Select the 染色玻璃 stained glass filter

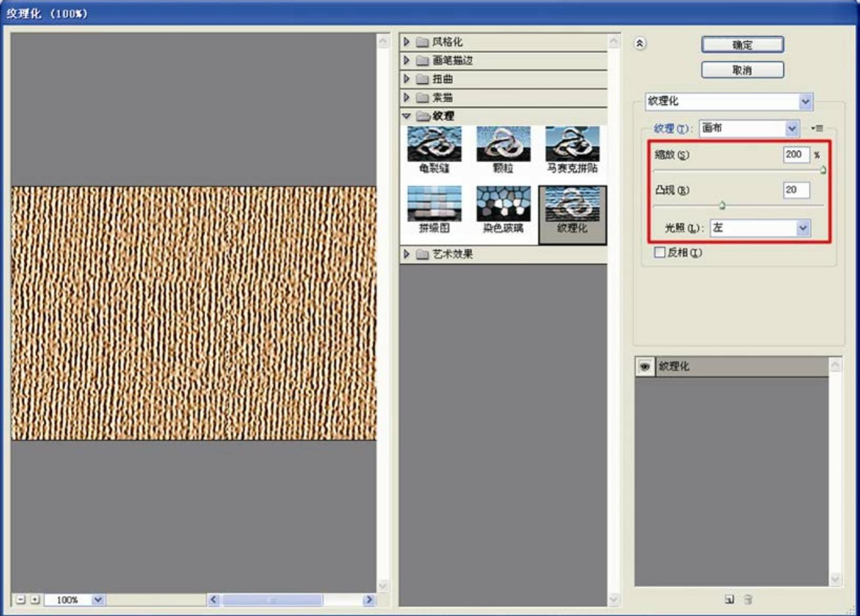click(x=503, y=209)
